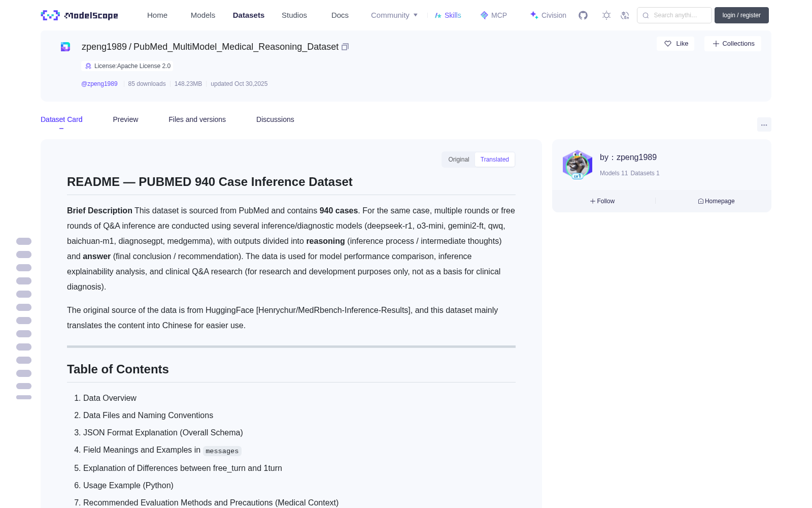Viewport: 812px width, 508px height.
Task: Click the zpeng1989 owner name in title
Action: pyautogui.click(x=104, y=47)
